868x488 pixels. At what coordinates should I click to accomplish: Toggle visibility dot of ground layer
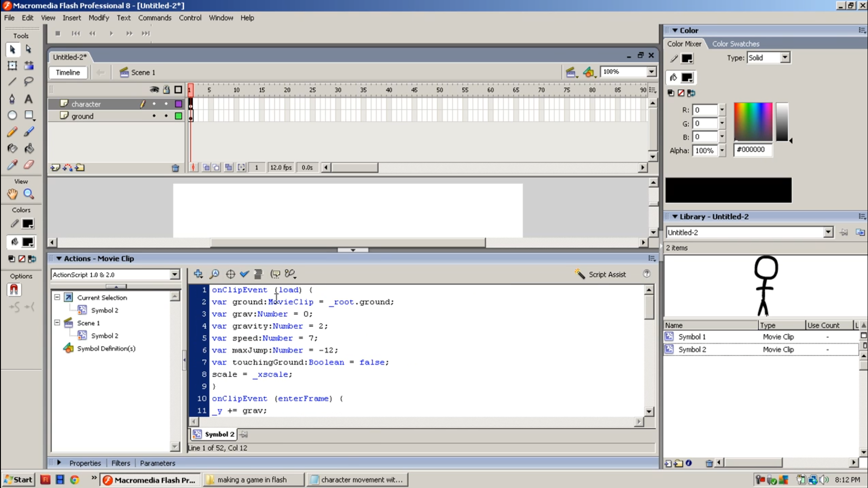(154, 116)
